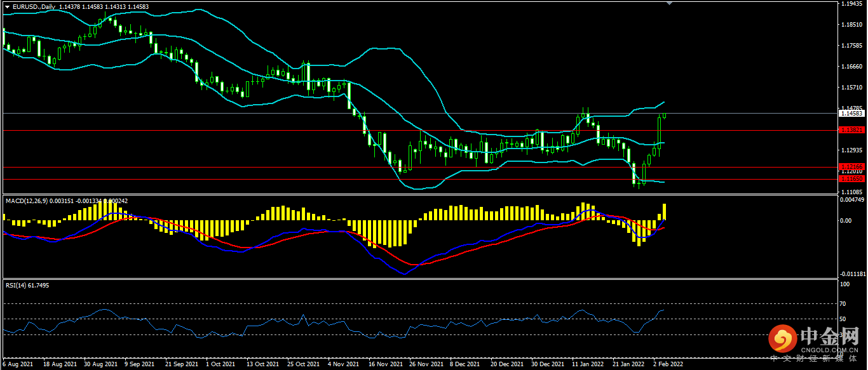Click the 16 Nov 2021 date label
The width and height of the screenshot is (868, 370).
[385, 365]
